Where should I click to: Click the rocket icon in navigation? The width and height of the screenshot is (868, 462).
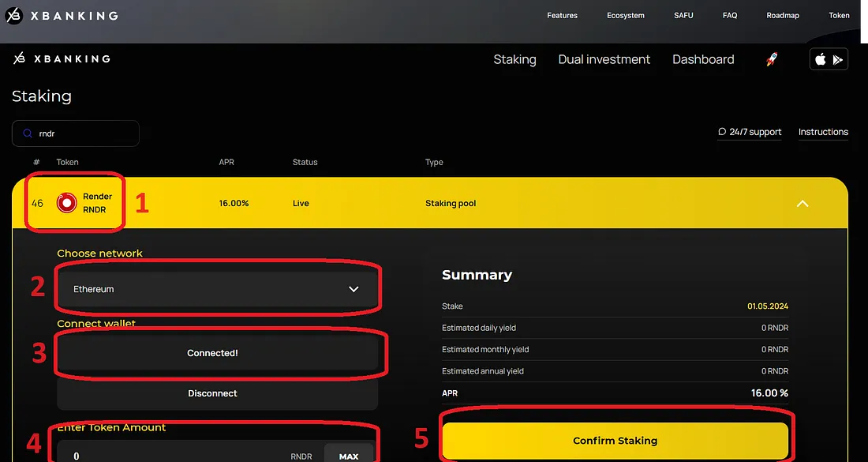pos(772,59)
